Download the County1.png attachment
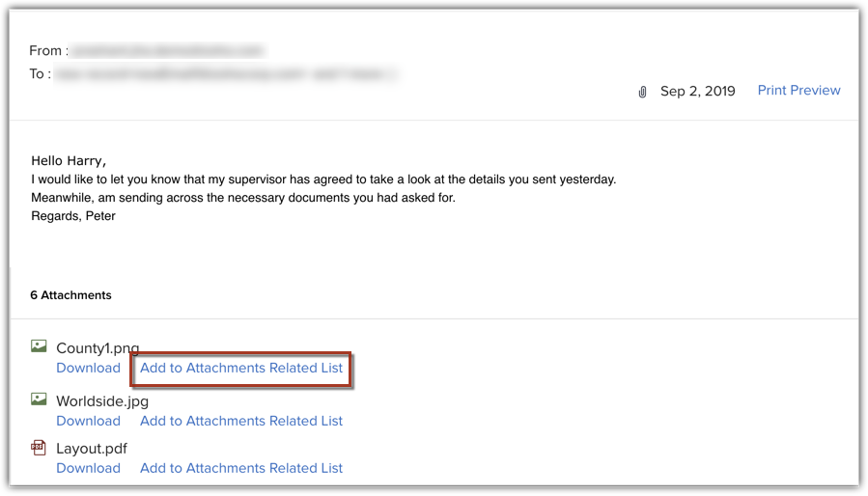The height and width of the screenshot is (496, 868). [88, 368]
